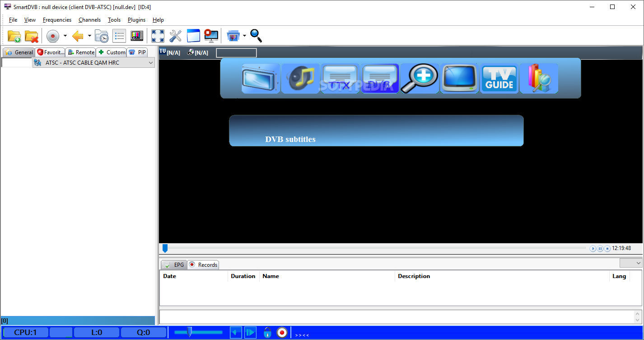Click the channel filter input field

click(x=17, y=63)
